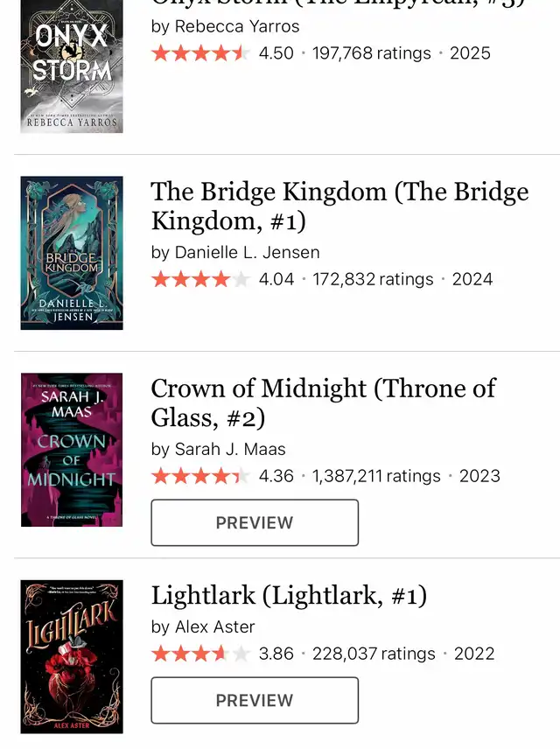
Task: Tap The Bridge Kingdom rating stars
Action: [200, 279]
